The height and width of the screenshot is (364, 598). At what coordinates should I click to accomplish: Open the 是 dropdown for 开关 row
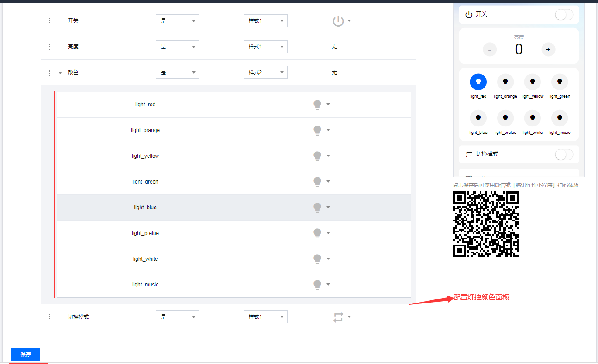click(x=177, y=21)
